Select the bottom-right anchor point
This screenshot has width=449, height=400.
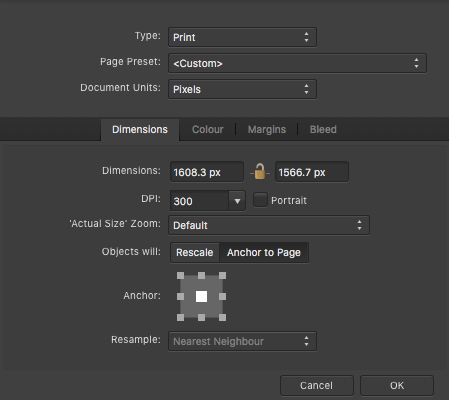[222, 317]
